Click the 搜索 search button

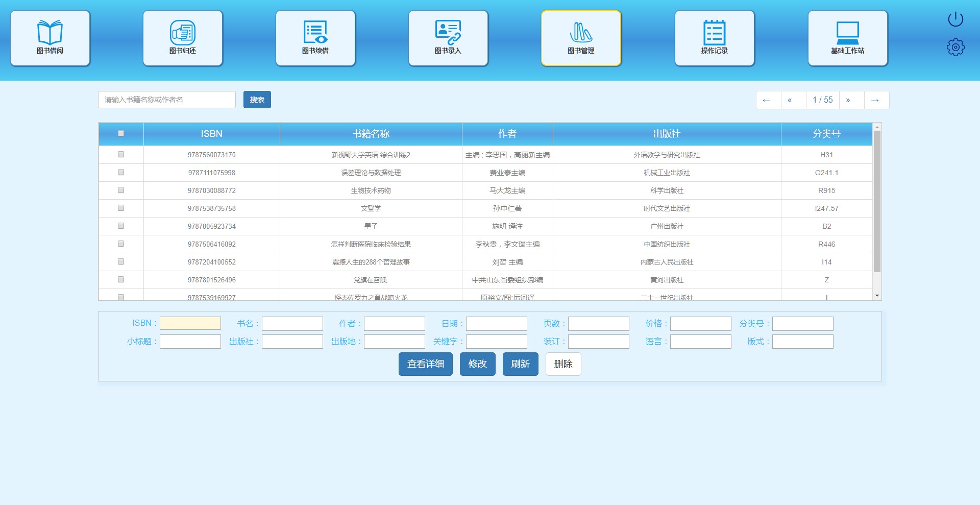(x=257, y=100)
